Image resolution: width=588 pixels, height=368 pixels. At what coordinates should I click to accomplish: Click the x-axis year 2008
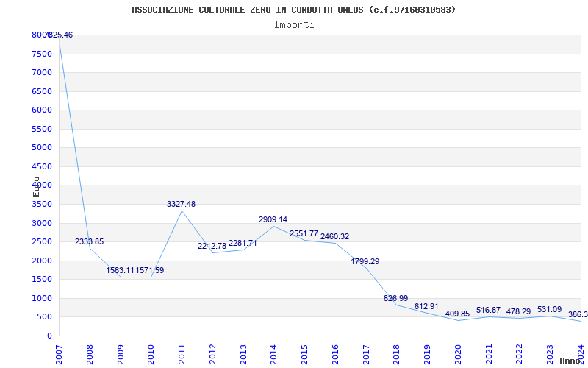[90, 355]
